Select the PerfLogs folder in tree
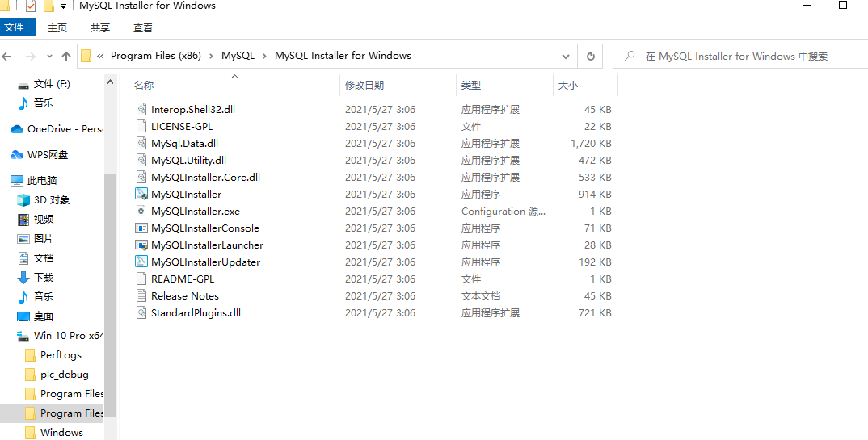868x440 pixels. (x=61, y=355)
